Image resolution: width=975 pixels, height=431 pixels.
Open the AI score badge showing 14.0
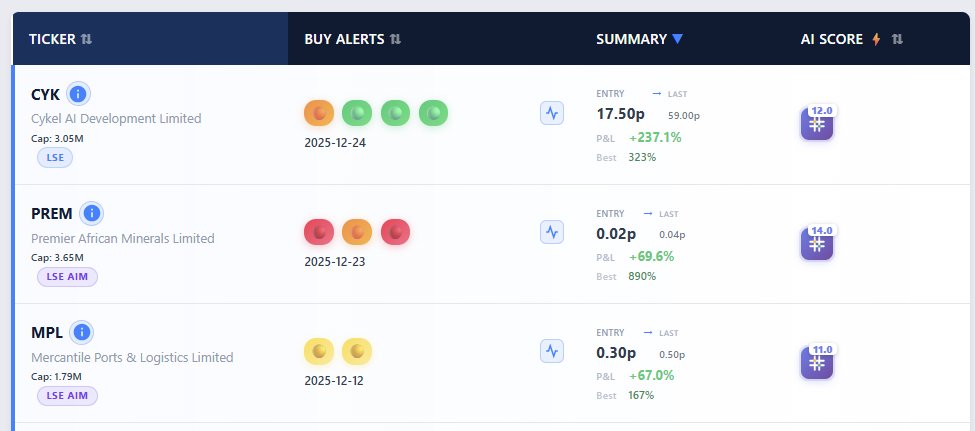817,242
